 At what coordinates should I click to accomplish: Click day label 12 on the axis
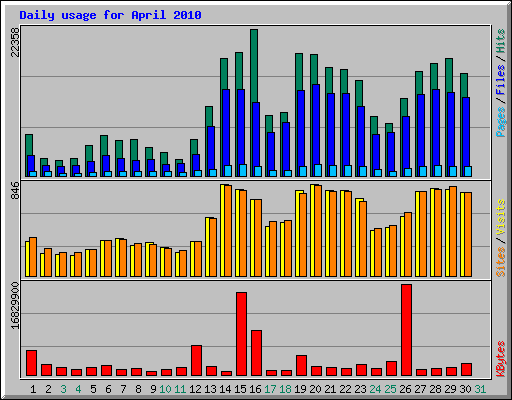[195, 389]
